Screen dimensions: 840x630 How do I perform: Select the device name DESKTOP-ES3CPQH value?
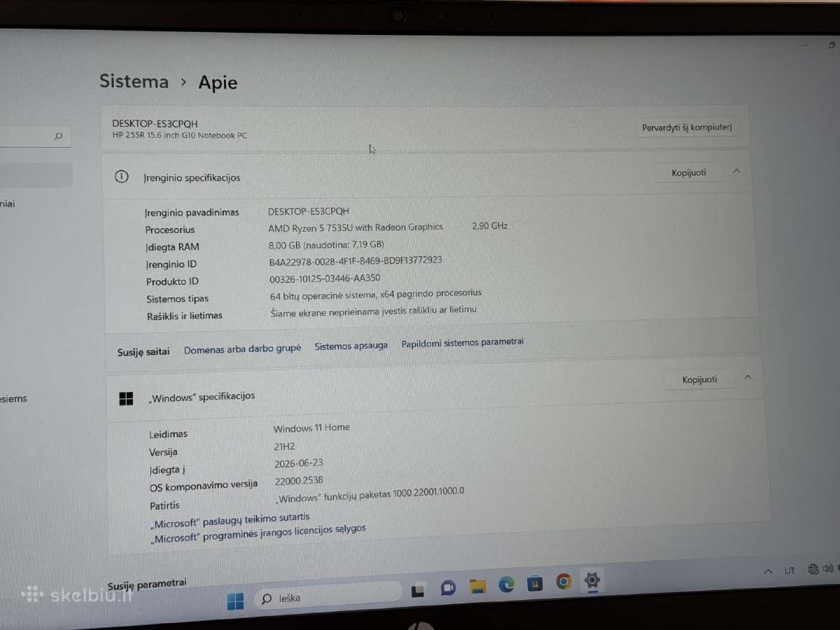pyautogui.click(x=309, y=211)
